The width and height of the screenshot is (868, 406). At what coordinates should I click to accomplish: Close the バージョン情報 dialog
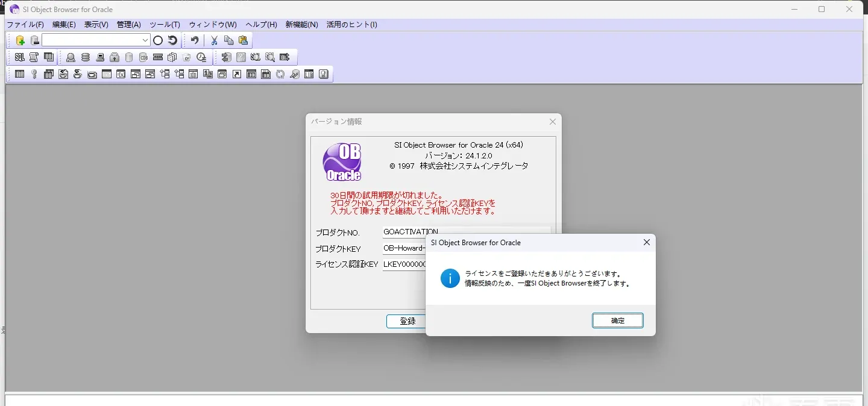[552, 122]
